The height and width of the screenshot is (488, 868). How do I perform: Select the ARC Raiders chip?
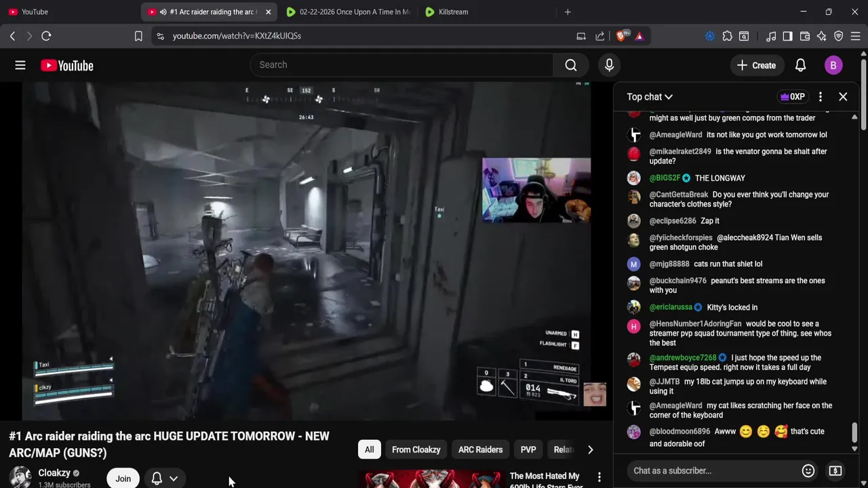tap(480, 449)
